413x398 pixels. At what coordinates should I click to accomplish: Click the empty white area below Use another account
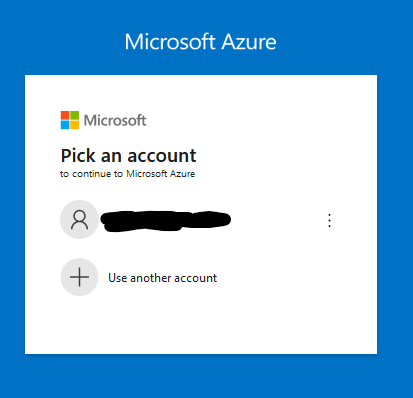pos(201,323)
